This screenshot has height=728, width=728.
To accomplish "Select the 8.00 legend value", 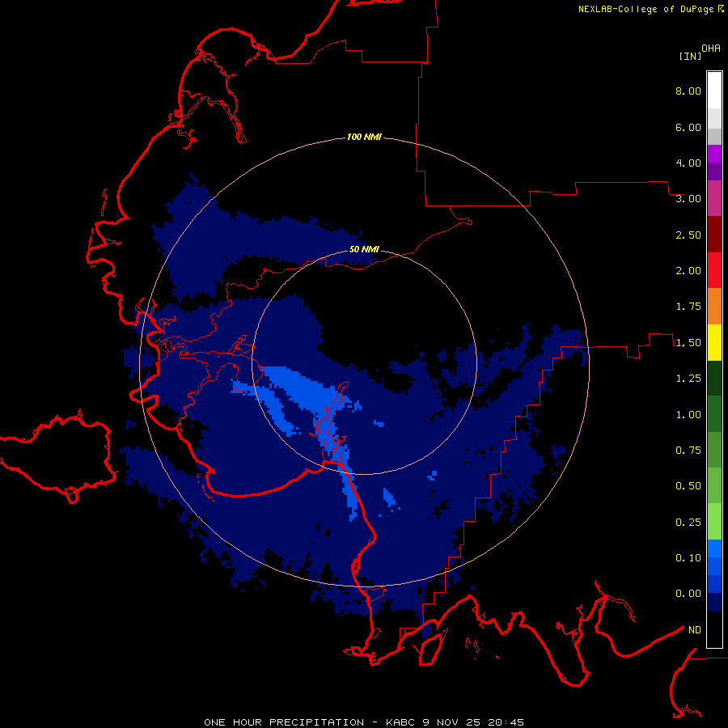I will pyautogui.click(x=688, y=91).
